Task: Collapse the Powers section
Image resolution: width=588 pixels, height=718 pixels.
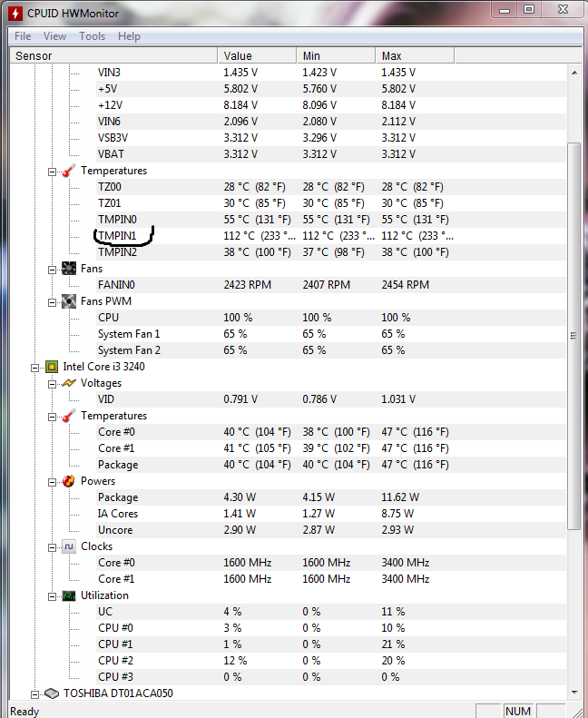Action: [x=52, y=482]
